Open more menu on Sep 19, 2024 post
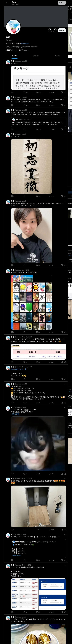 click(65, 337)
